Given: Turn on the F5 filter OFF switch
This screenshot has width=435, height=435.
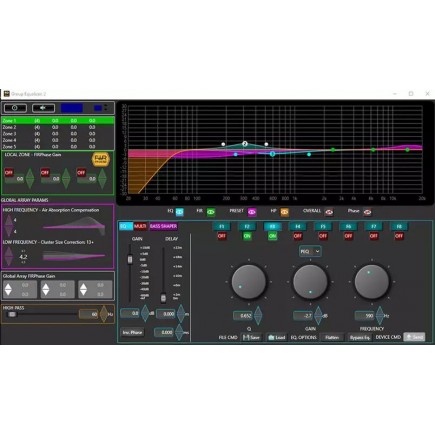Looking at the screenshot, I should (323, 236).
